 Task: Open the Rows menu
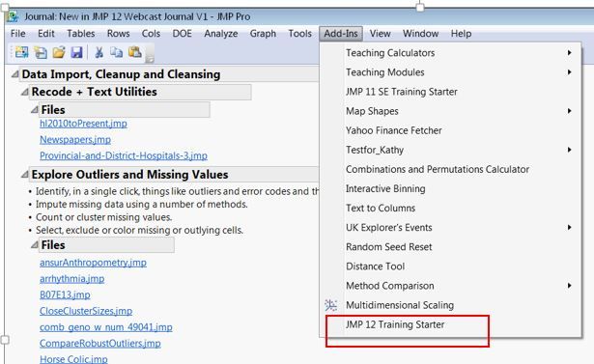click(118, 34)
